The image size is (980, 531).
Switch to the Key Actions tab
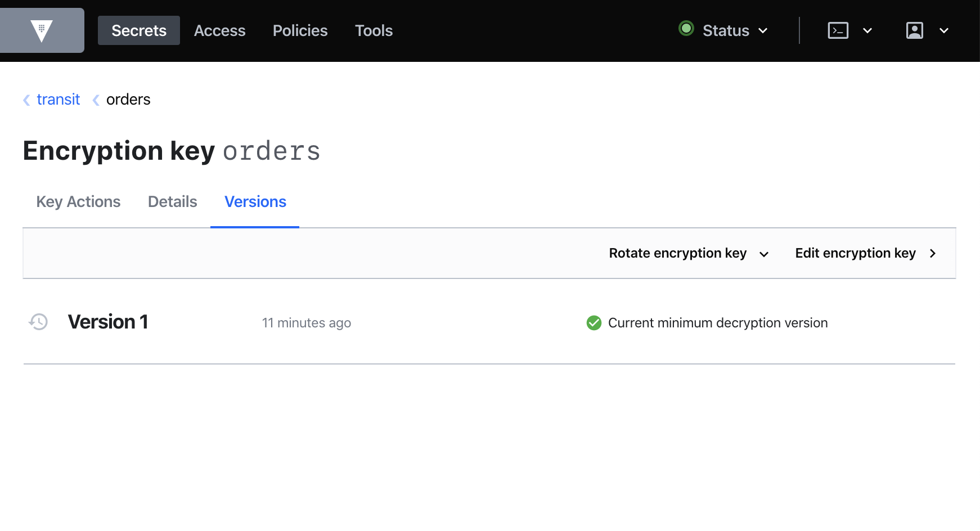coord(78,201)
